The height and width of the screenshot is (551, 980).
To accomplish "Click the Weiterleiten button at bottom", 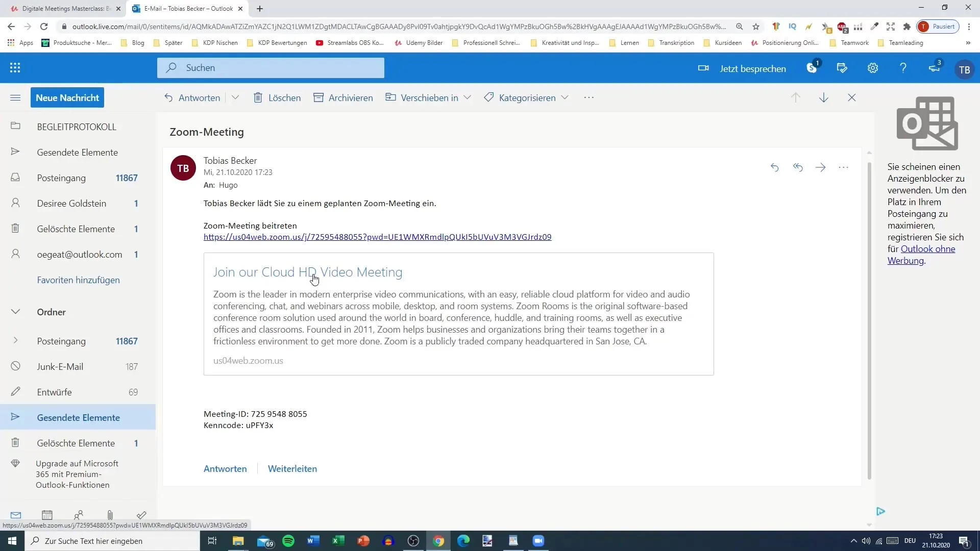I will tap(292, 467).
